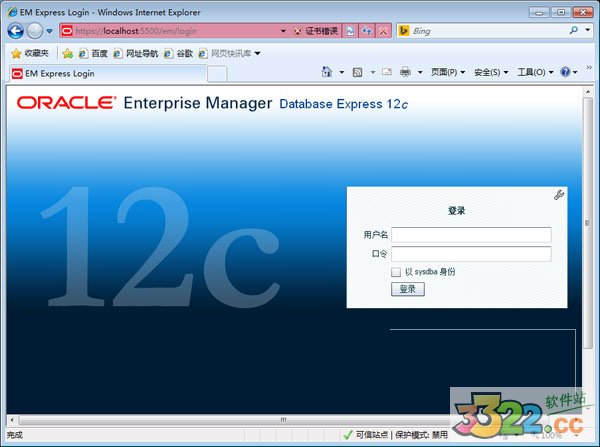Screen dimensions: 600x447
Task: Click the Home page icon
Action: (327, 72)
